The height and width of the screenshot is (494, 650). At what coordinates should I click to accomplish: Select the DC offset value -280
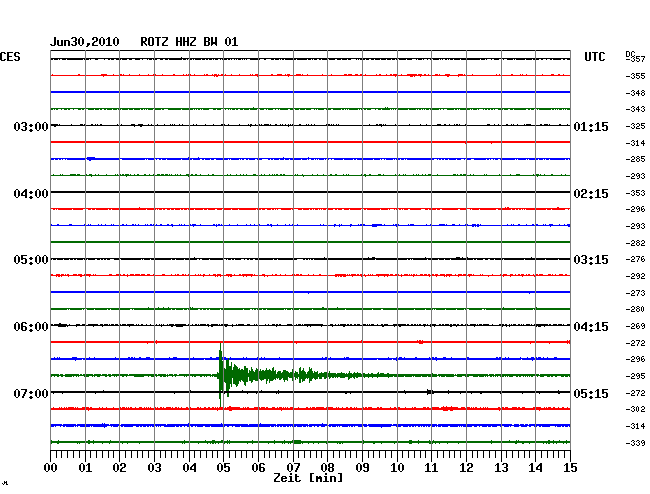[635, 309]
